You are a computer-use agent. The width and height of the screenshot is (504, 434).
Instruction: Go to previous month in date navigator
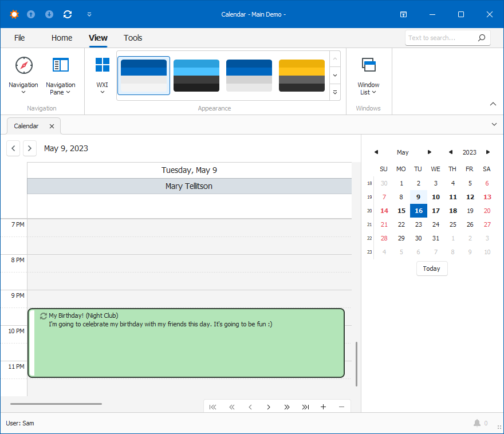tap(376, 152)
